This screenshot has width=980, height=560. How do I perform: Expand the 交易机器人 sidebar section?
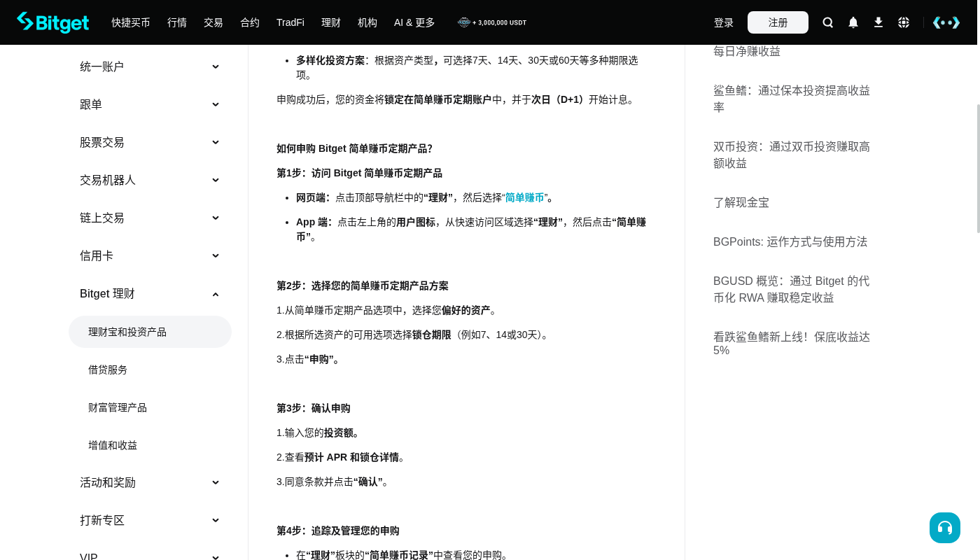point(150,180)
